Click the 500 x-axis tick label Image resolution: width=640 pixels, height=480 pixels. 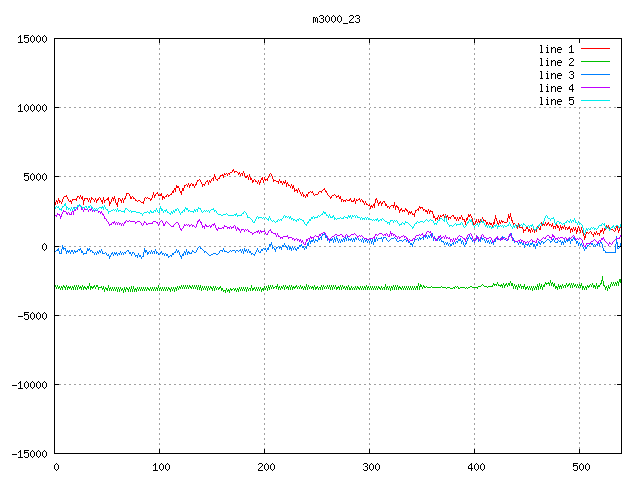pos(580,466)
